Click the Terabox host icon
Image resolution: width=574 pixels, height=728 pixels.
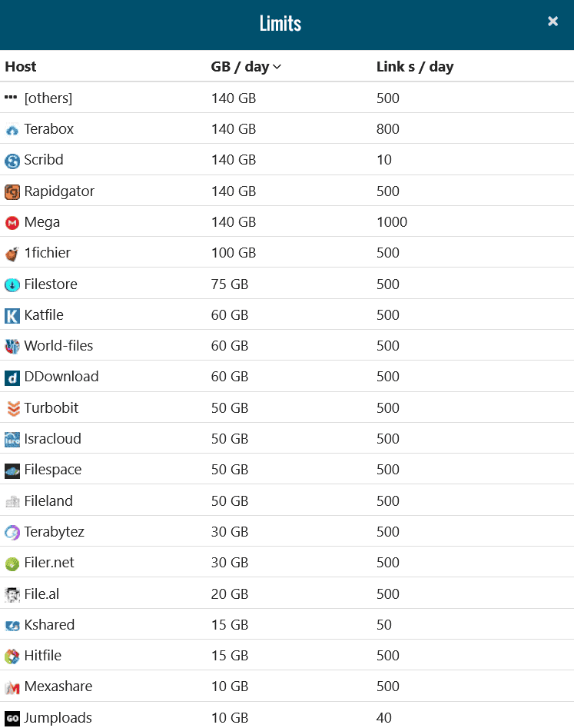tap(12, 130)
